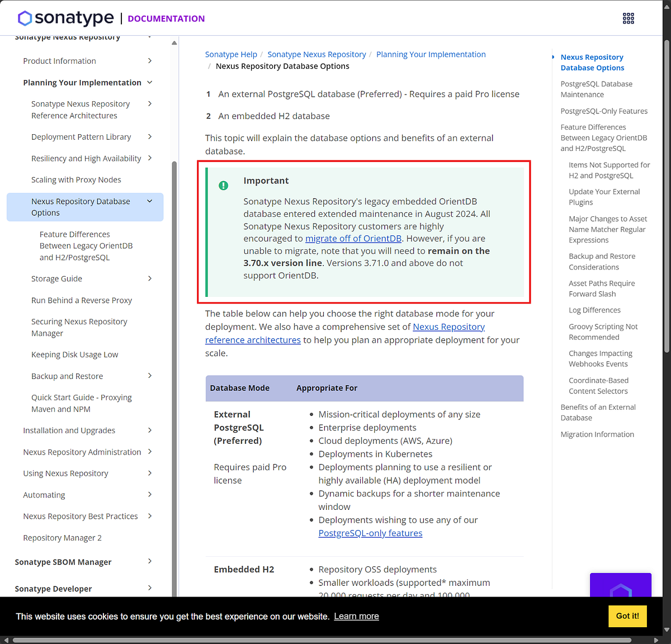Expand Nexus Repository Best Practices chevron
This screenshot has width=671, height=644.
(x=150, y=516)
